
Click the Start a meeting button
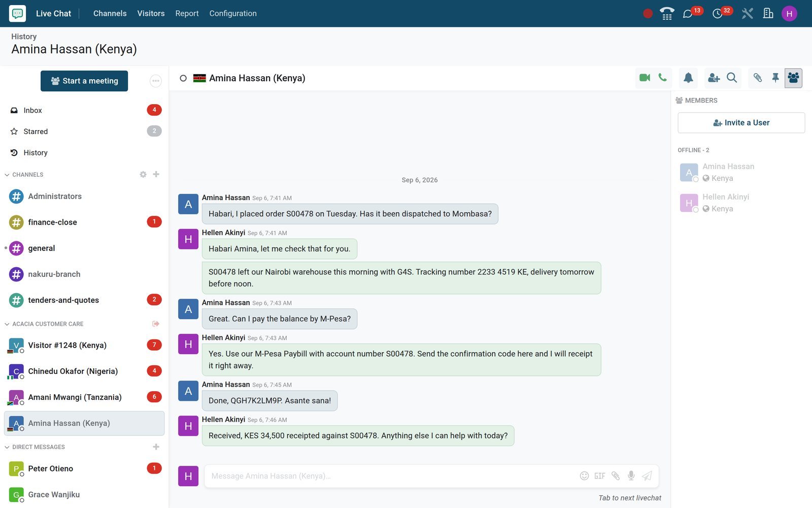84,81
